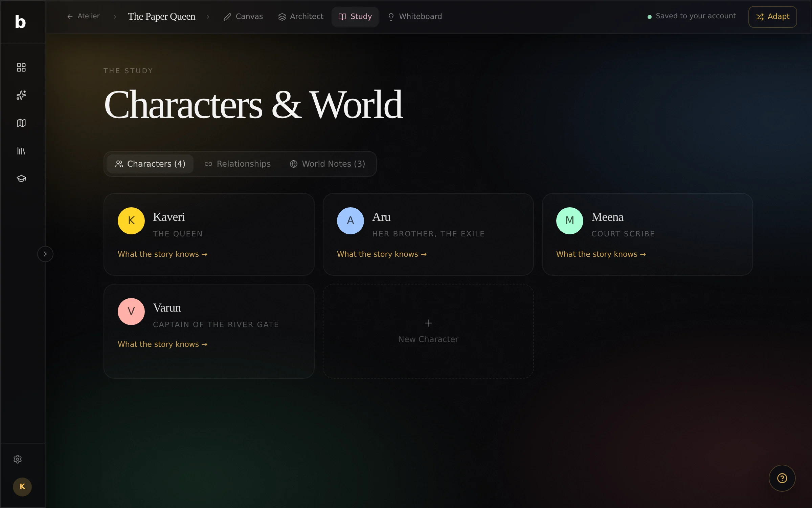The image size is (812, 508).
Task: Click Varun's pink V avatar
Action: tap(131, 312)
